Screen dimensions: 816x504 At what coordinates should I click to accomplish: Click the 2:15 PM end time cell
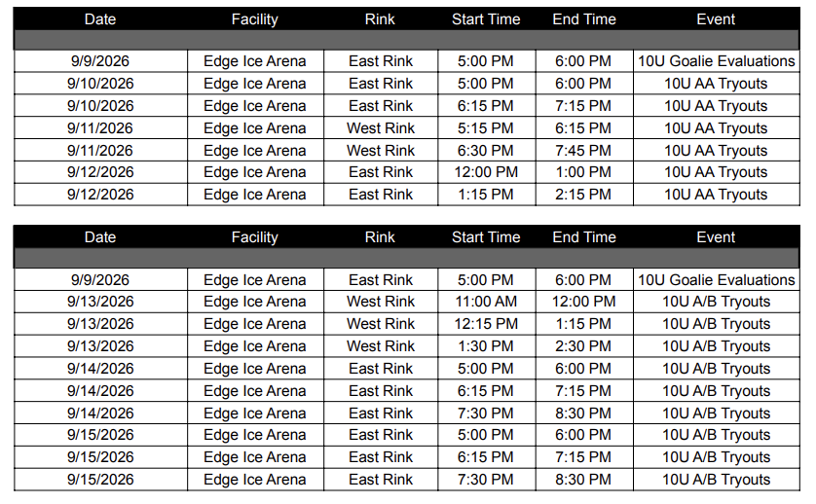coord(584,195)
